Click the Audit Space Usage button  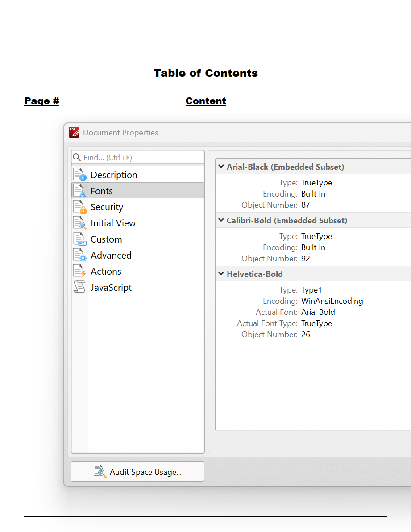[x=137, y=472]
